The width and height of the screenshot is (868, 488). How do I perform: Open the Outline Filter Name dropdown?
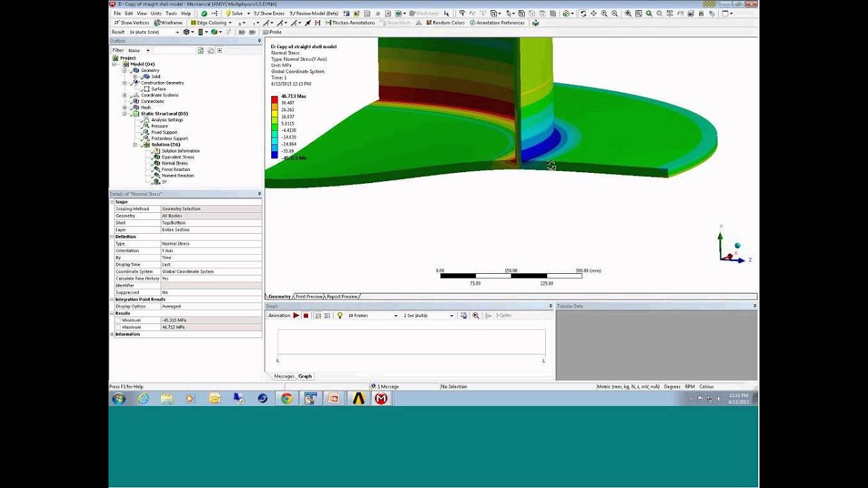[148, 50]
